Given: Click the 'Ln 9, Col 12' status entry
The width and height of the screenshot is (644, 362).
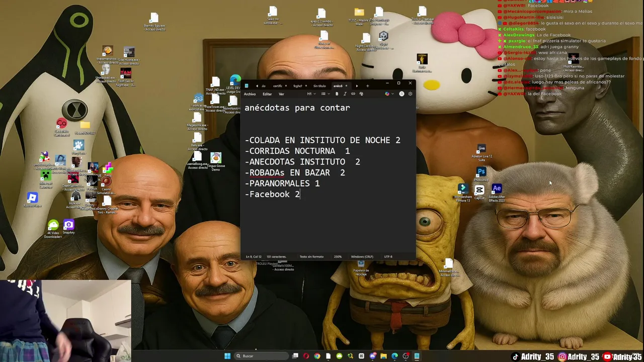Looking at the screenshot, I should click(x=254, y=256).
